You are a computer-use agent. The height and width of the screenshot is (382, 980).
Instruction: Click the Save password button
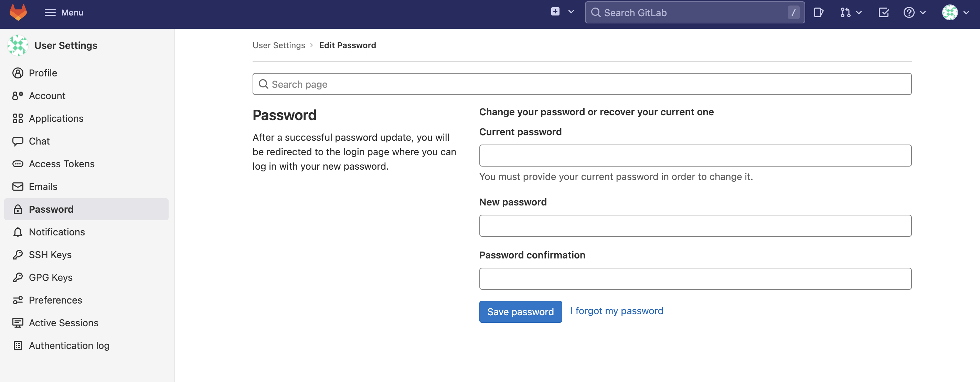(x=520, y=311)
